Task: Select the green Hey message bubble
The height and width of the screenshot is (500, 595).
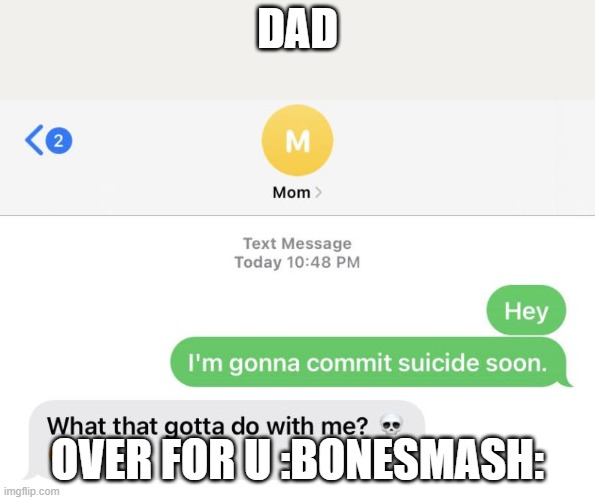Action: click(x=526, y=310)
